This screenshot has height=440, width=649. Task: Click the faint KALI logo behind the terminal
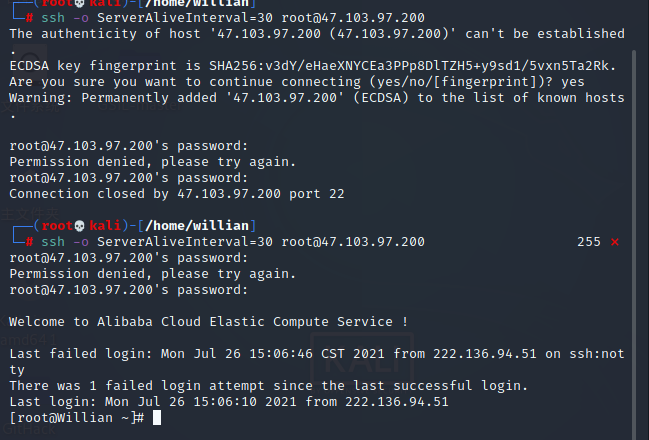(362, 359)
